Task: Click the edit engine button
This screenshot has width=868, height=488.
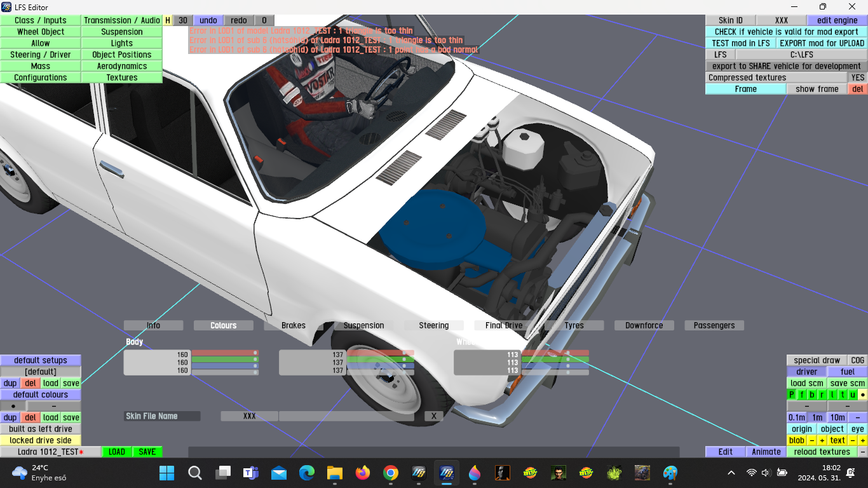Action: pos(837,20)
